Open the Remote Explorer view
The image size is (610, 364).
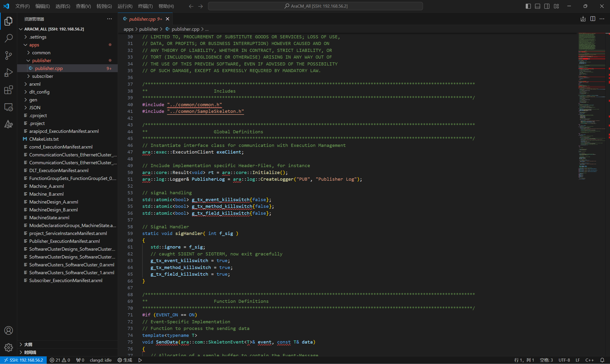coord(9,107)
